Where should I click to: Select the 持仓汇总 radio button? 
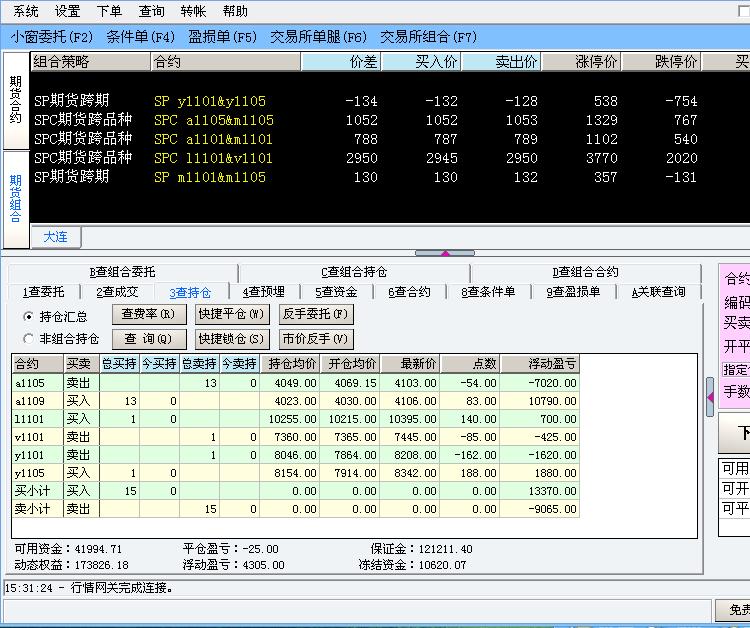pos(29,317)
